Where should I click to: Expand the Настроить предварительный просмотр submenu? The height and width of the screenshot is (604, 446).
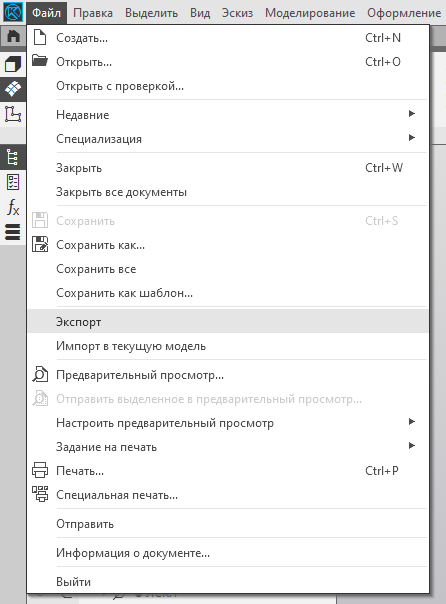click(228, 423)
